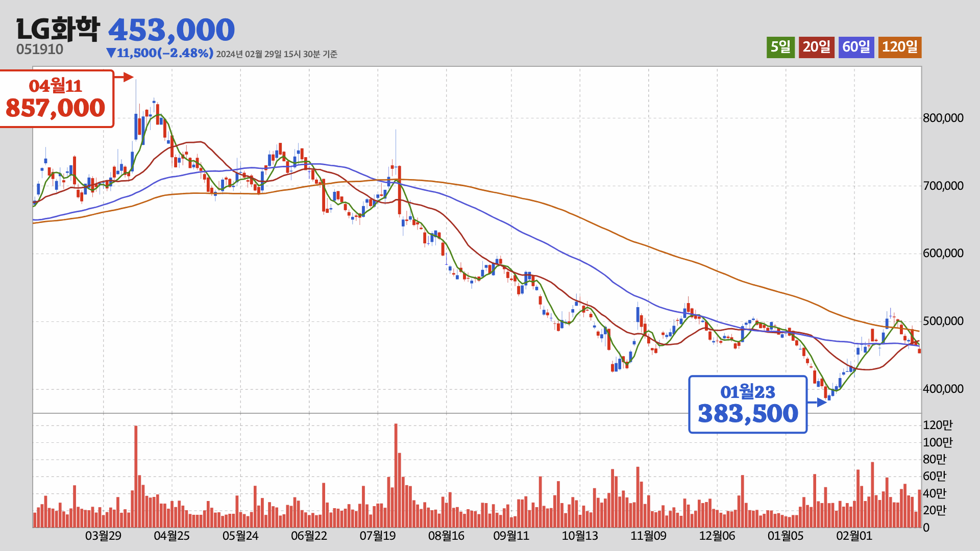Click the 10월13 date axis label
Viewport: 980px width, 551px height.
click(580, 536)
